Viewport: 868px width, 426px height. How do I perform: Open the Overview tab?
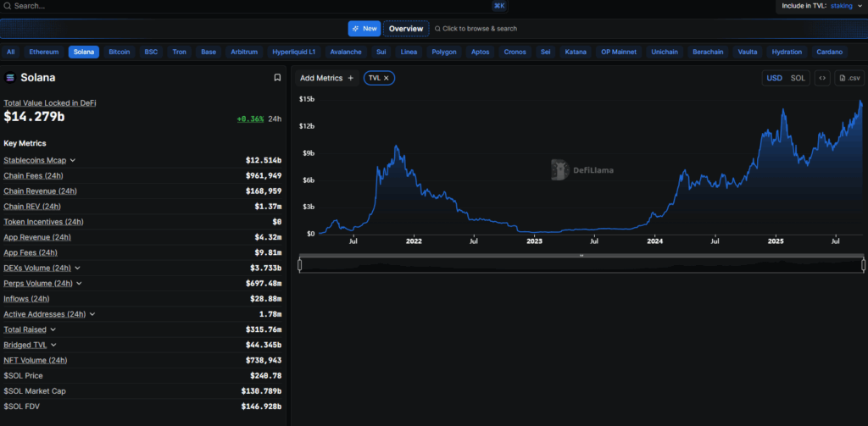406,29
